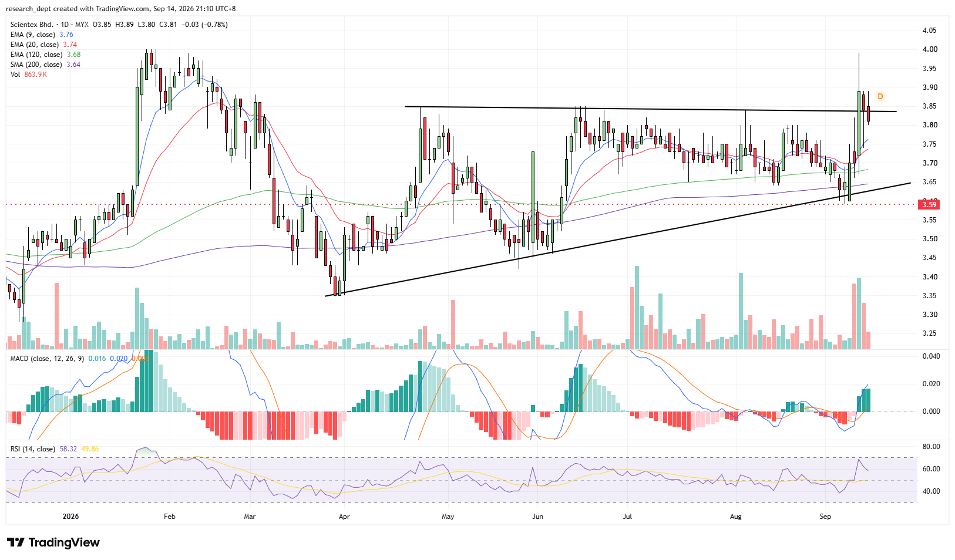Open the RSI (14, close) legend

33,449
